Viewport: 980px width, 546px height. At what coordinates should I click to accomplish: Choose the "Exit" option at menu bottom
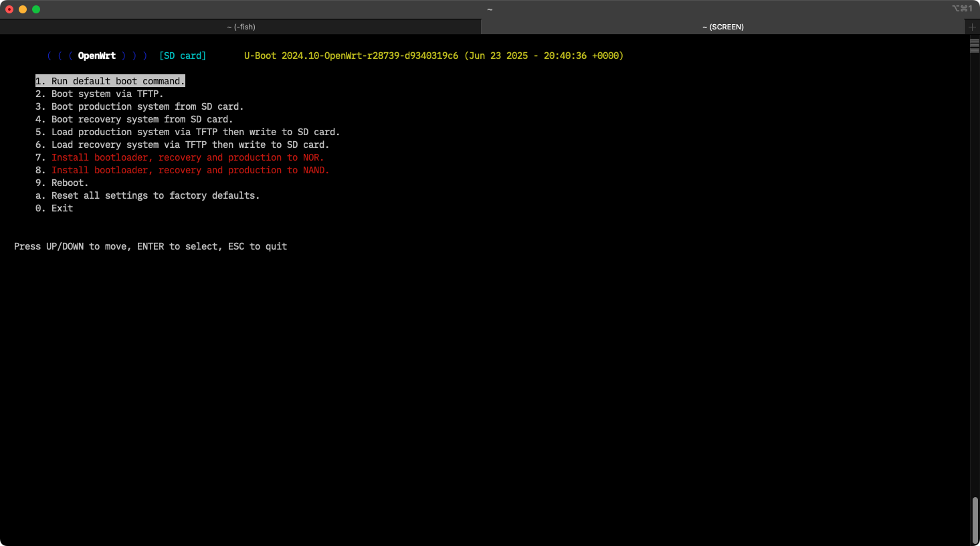click(62, 208)
